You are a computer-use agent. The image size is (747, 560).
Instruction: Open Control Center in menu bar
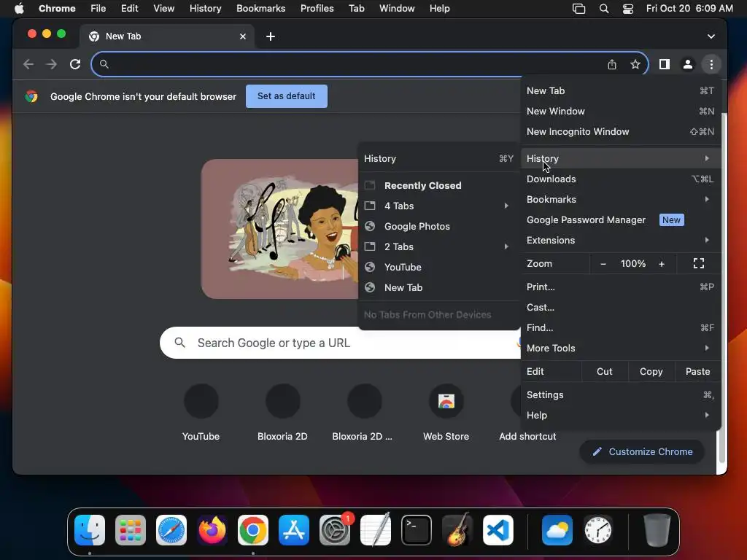[x=628, y=9]
